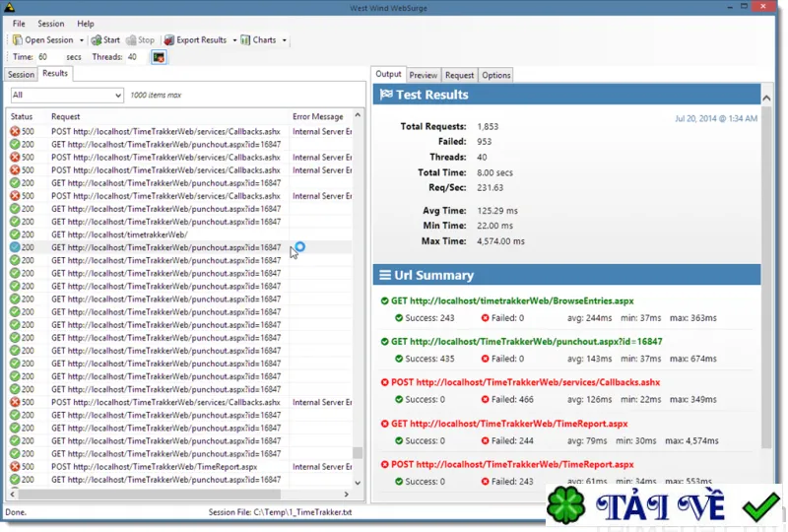Click the Stop test icon
788x532 pixels.
[x=131, y=39]
